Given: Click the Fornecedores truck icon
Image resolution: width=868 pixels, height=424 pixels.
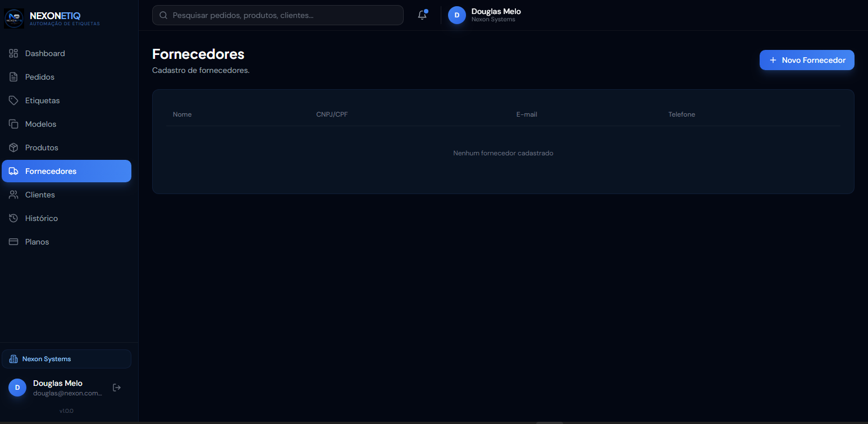Looking at the screenshot, I should tap(13, 171).
